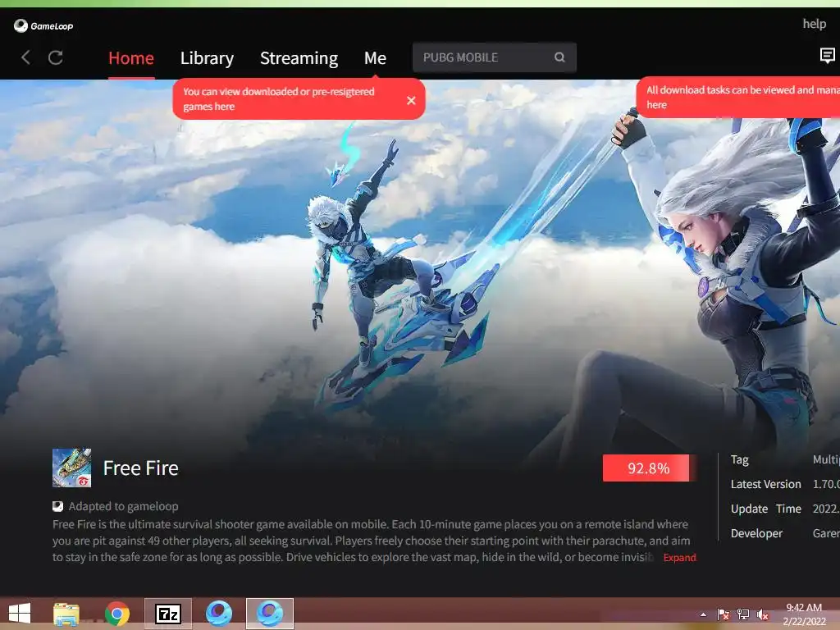
Task: Refresh the page with the reload icon
Action: tap(56, 57)
